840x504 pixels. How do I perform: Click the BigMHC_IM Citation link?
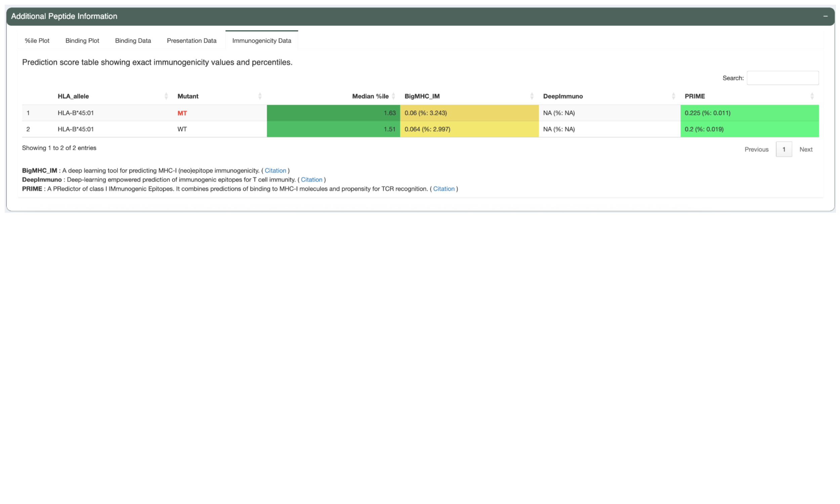tap(276, 170)
